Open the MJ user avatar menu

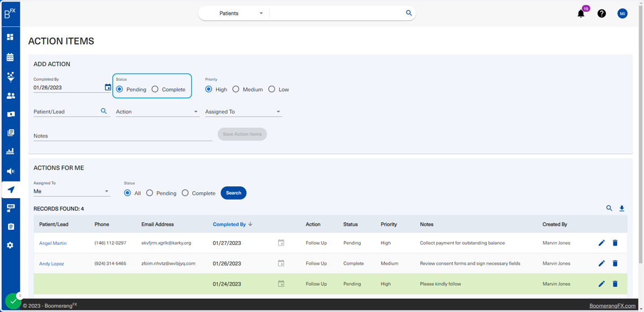coord(623,13)
